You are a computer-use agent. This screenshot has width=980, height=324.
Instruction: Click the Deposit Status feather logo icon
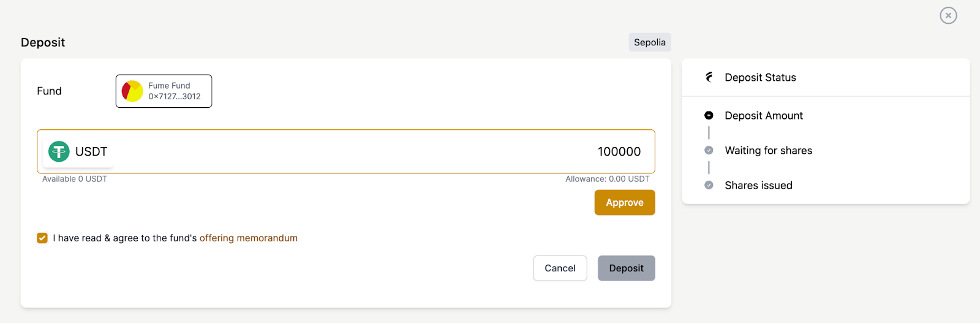click(709, 77)
